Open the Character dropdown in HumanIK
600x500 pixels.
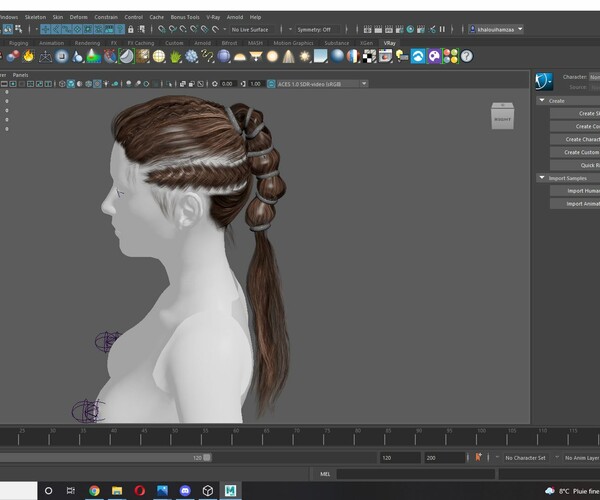[x=594, y=77]
